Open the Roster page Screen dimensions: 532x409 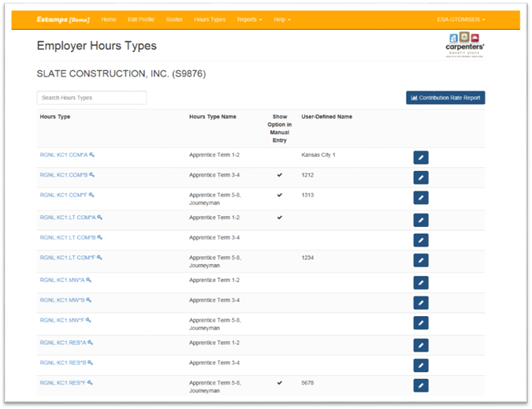coord(175,19)
